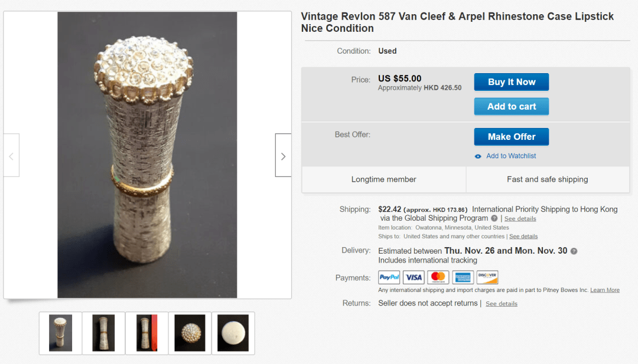
Task: Open returns See details link
Action: click(501, 304)
